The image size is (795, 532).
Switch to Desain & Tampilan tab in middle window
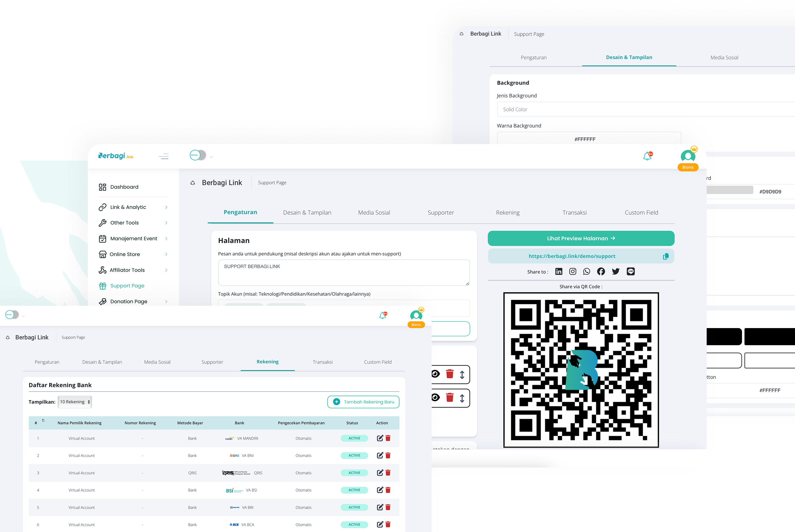coord(307,213)
